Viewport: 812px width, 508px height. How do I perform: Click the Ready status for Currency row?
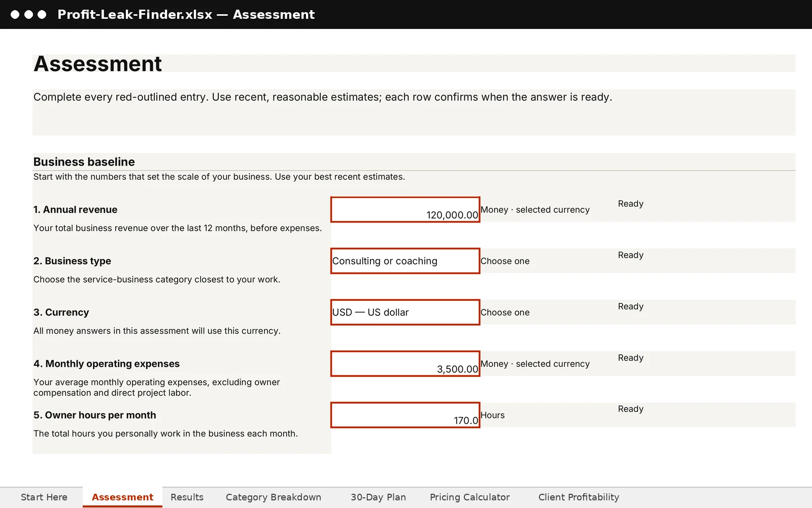pyautogui.click(x=630, y=306)
